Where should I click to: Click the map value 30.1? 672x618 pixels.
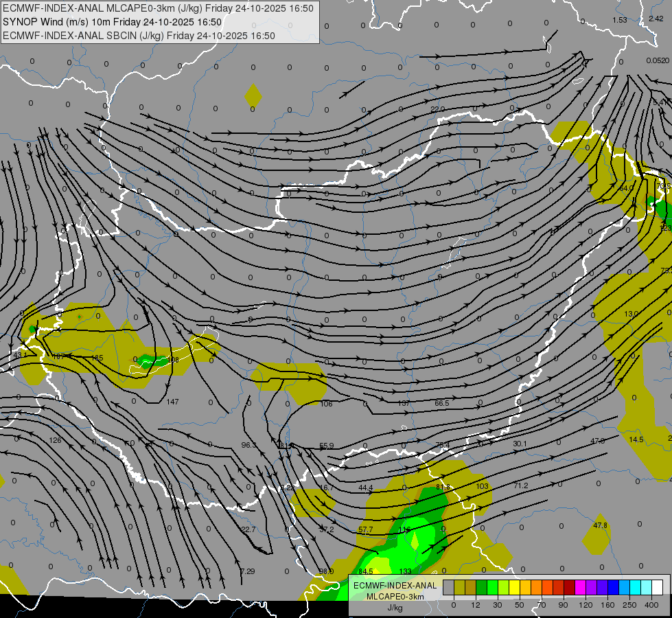pyautogui.click(x=520, y=444)
